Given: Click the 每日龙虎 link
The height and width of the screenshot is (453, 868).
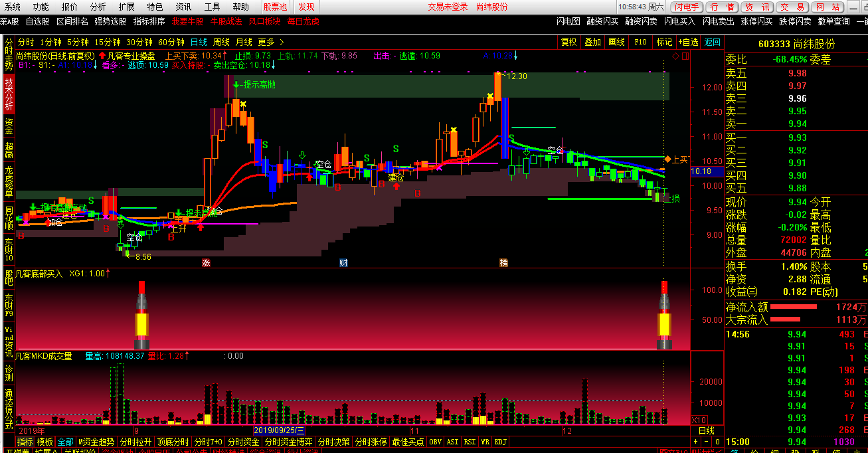Looking at the screenshot, I should click(x=304, y=21).
